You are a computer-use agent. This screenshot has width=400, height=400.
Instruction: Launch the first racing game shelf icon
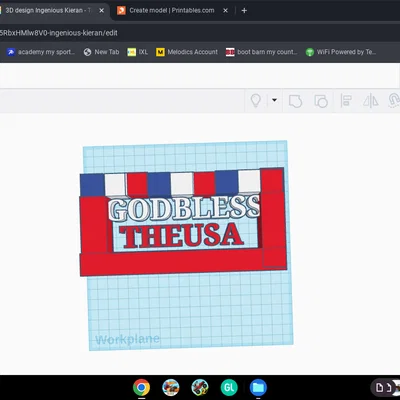click(x=171, y=387)
